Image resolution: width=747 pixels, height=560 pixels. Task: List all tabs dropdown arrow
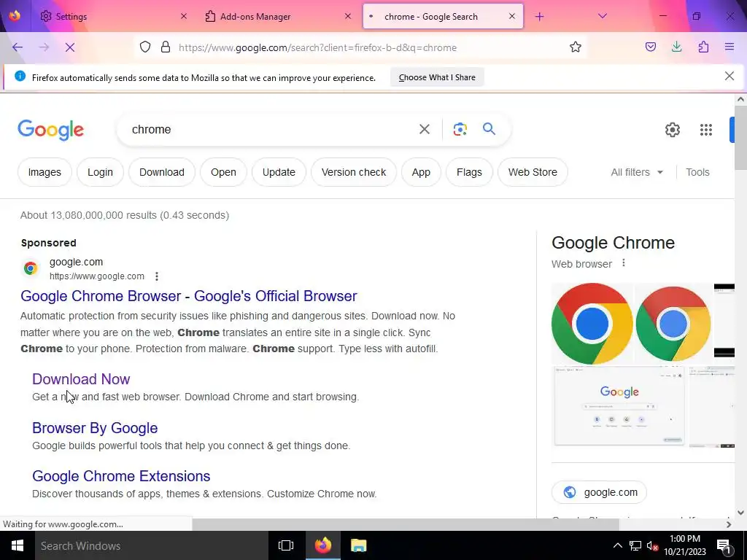click(602, 16)
